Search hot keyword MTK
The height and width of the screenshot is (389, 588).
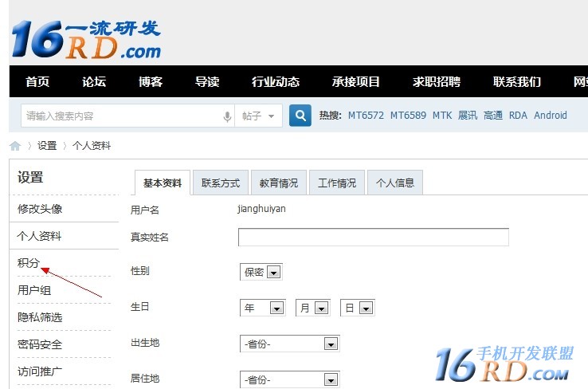point(442,115)
